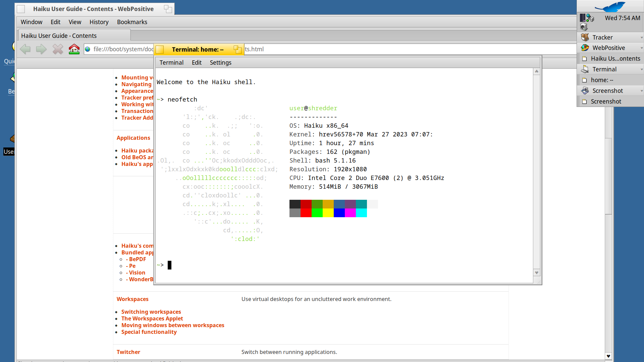Open the Switching workspaces link

click(151, 312)
